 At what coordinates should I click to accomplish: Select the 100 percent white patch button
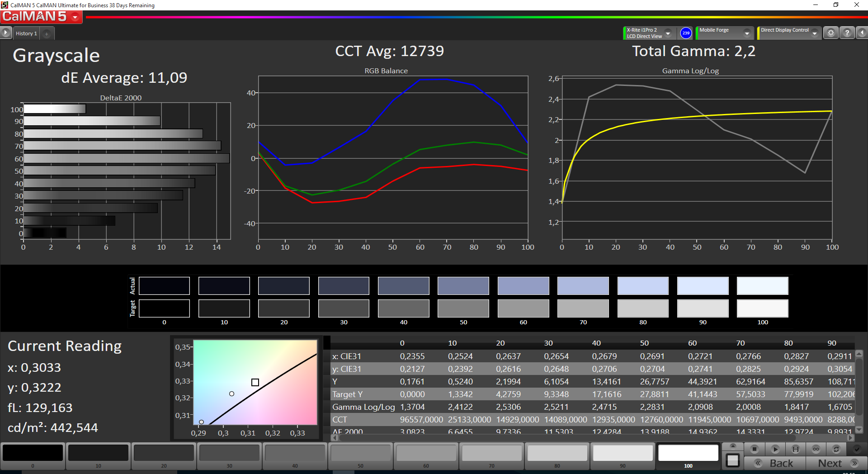click(688, 455)
